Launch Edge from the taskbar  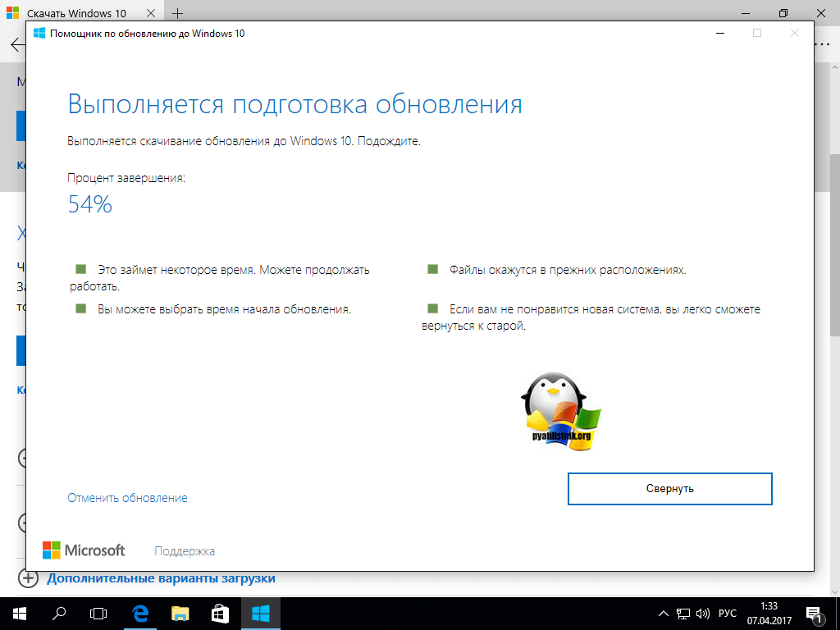click(139, 614)
